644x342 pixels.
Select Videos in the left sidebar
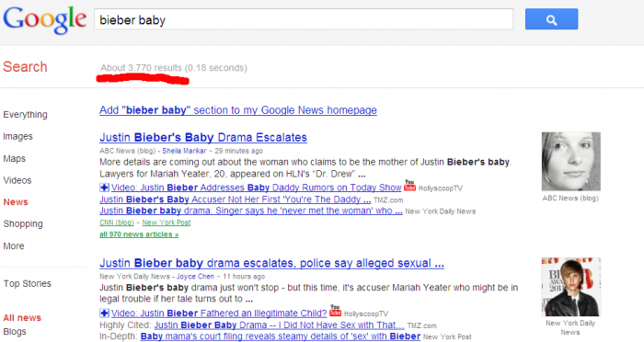click(17, 180)
